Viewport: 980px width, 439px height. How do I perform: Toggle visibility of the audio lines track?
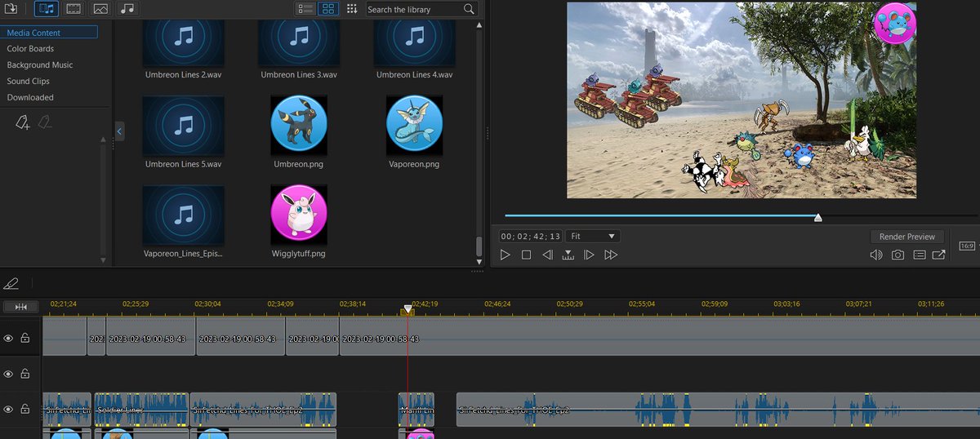coord(8,409)
